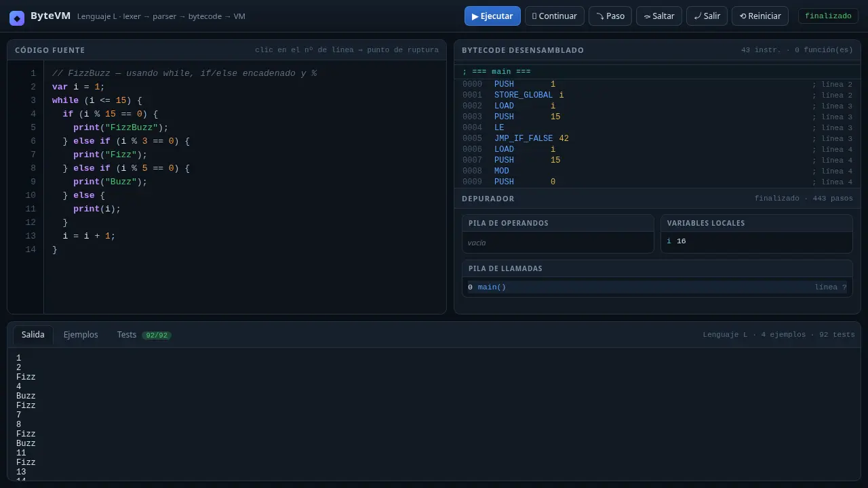Click the 92/92 tests badge

[x=157, y=335]
